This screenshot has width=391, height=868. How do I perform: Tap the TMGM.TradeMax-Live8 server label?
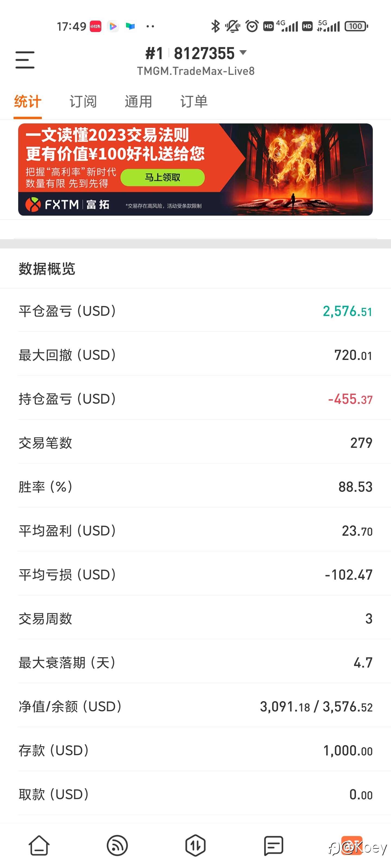196,71
